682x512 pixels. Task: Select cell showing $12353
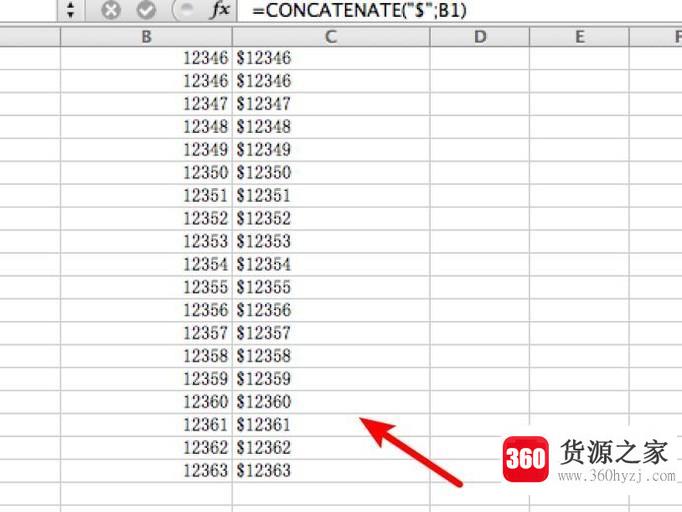point(331,241)
